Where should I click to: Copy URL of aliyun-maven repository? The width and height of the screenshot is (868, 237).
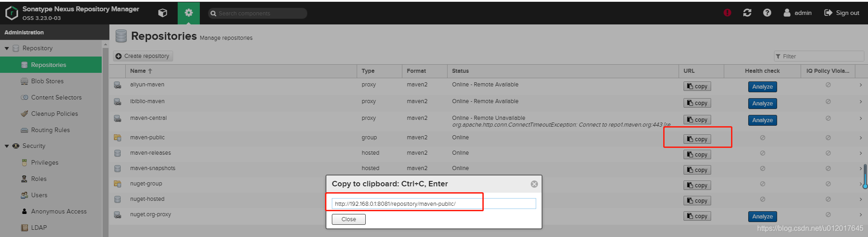coord(697,86)
